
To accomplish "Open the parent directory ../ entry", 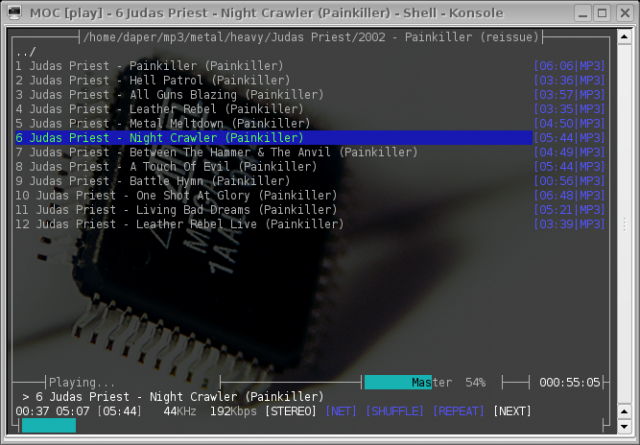I will pos(26,52).
